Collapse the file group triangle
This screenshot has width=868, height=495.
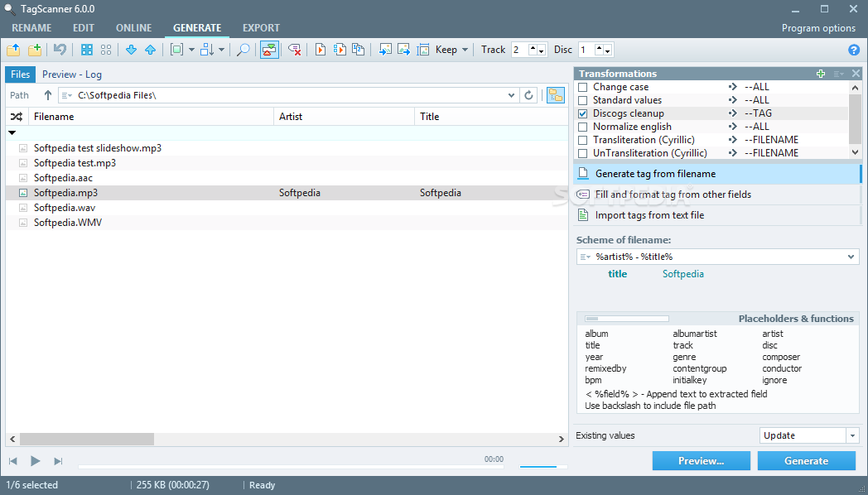12,132
